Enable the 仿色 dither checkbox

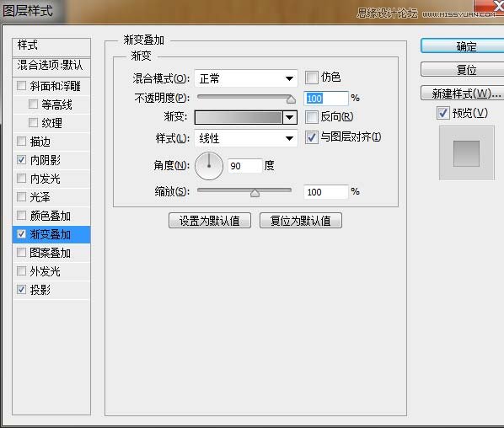tap(312, 78)
